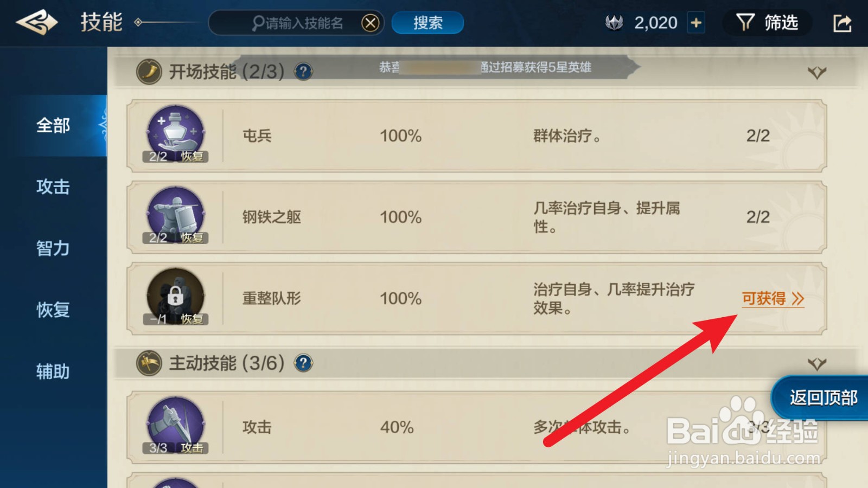Image resolution: width=868 pixels, height=488 pixels.
Task: Clear the skill search field
Action: click(x=371, y=23)
